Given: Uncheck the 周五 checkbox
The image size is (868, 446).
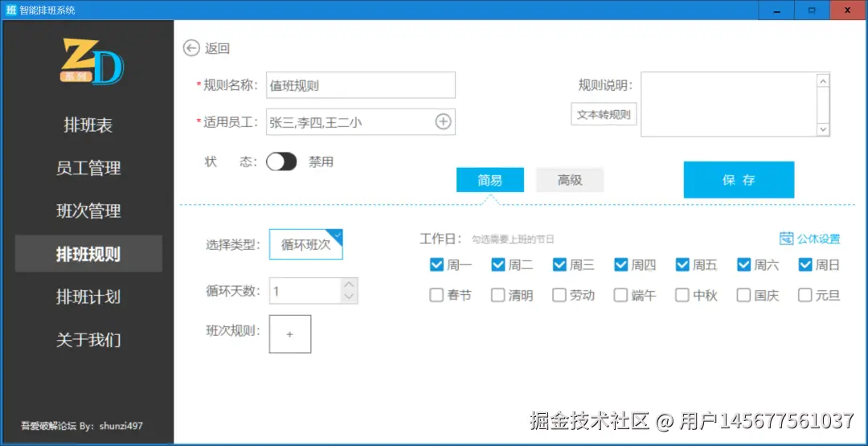Looking at the screenshot, I should [x=682, y=266].
